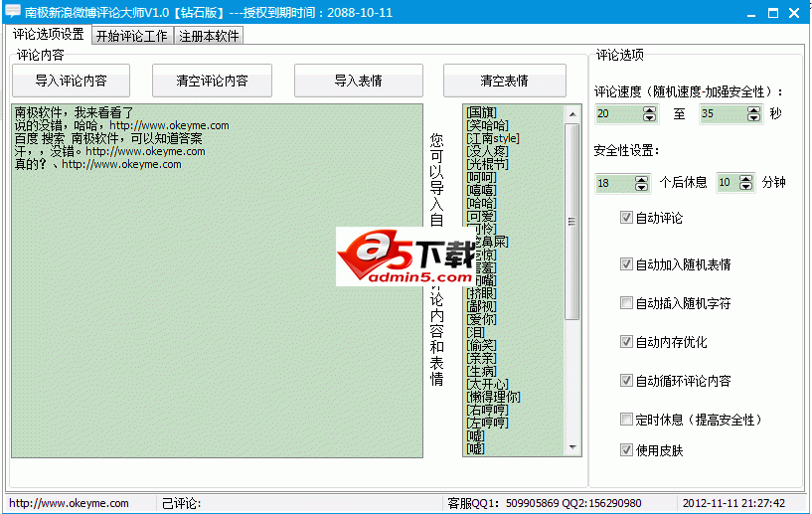Screen dimensions: 812x514
Task: Decrease the 18 个后休息 count
Action: pos(641,188)
